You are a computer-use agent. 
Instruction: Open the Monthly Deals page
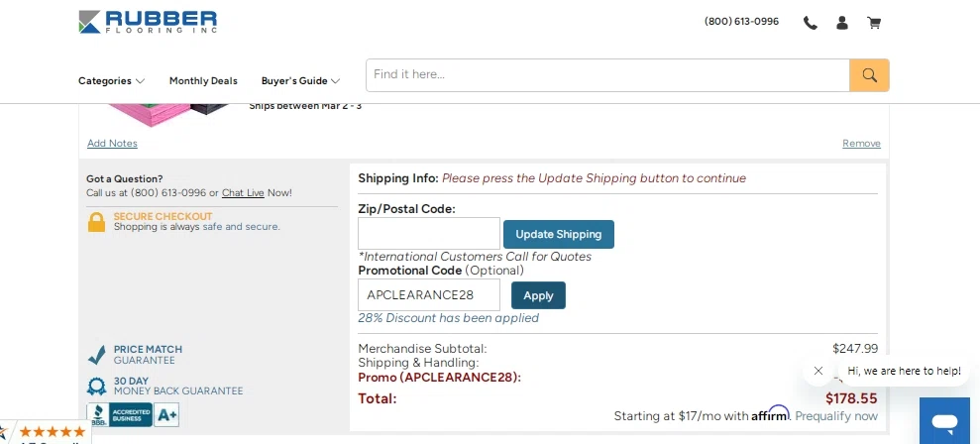point(203,81)
